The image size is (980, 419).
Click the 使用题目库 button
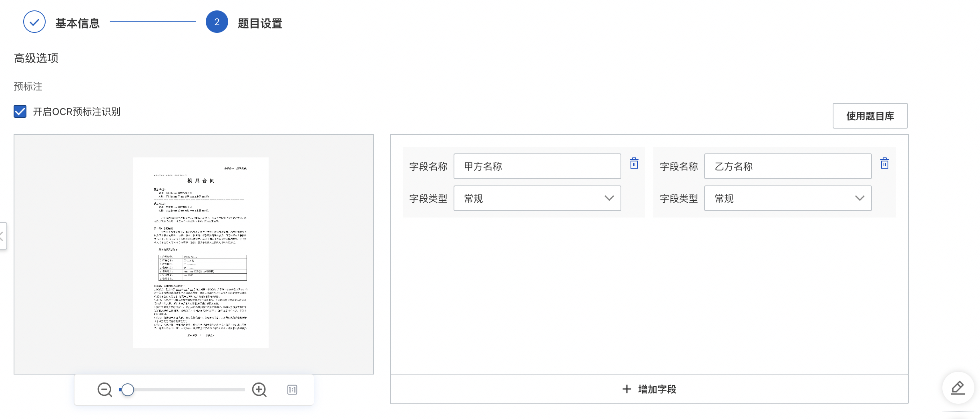point(870,116)
